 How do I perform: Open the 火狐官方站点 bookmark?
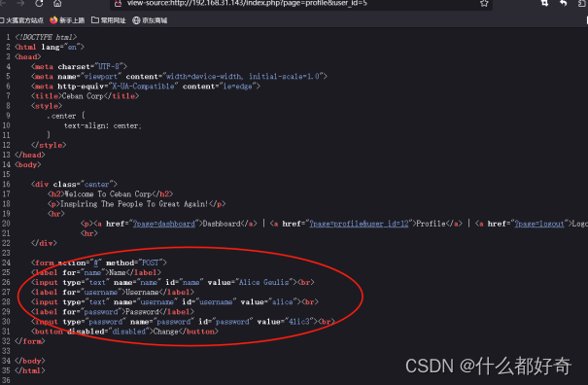tap(21, 20)
